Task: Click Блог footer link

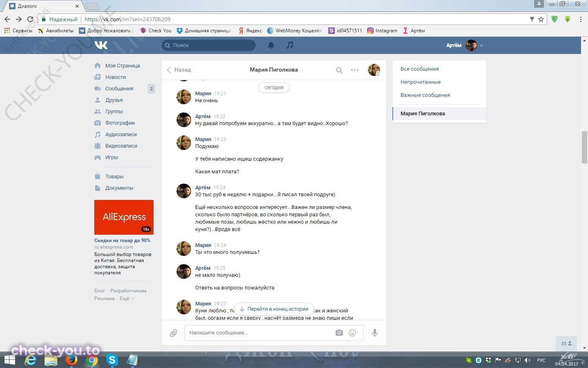Action: coord(100,291)
